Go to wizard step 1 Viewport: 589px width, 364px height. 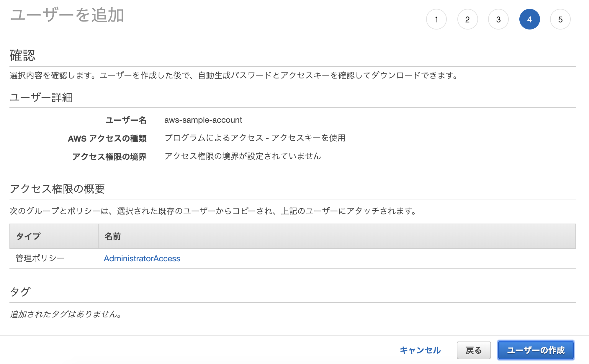tap(436, 19)
